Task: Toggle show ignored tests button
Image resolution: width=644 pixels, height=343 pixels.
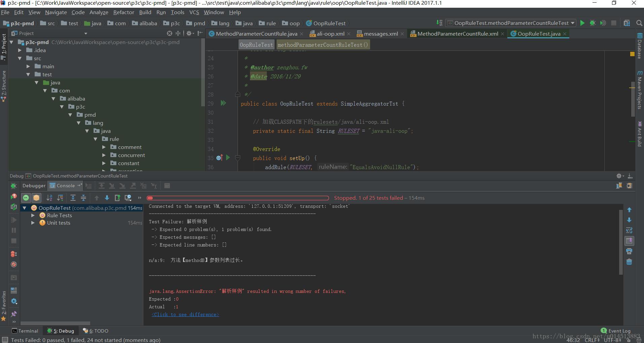Action: (x=36, y=198)
